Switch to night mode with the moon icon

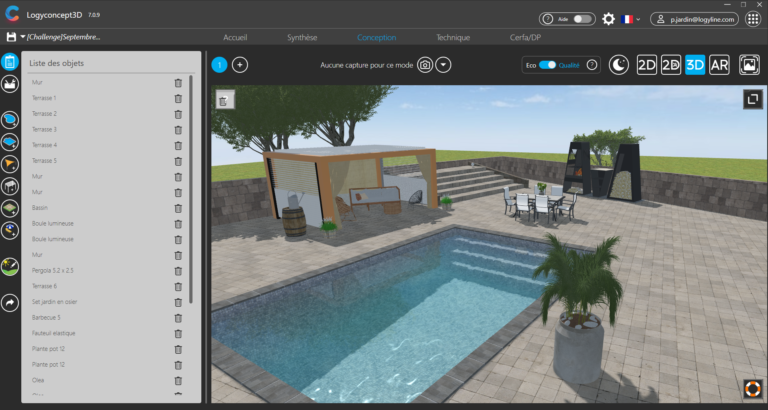pos(619,65)
